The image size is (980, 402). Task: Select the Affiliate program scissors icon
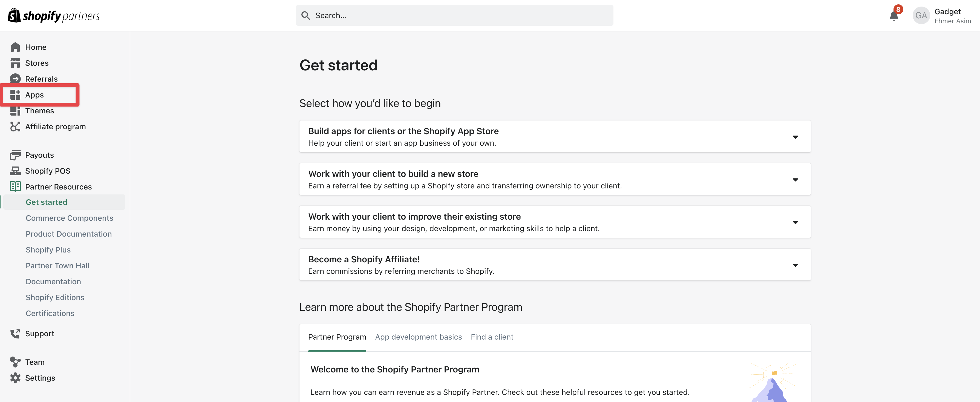click(x=15, y=127)
